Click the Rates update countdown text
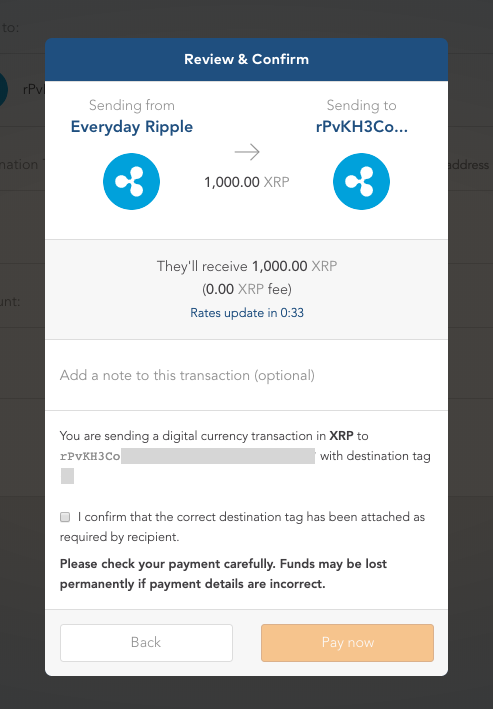Screen dimensions: 493x709 click(247, 313)
